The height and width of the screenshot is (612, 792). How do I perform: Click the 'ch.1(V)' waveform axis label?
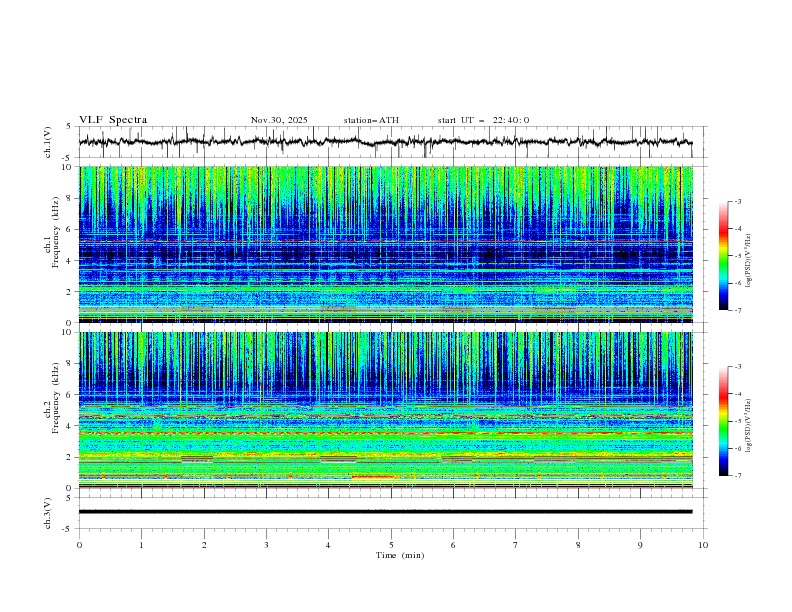(48, 142)
